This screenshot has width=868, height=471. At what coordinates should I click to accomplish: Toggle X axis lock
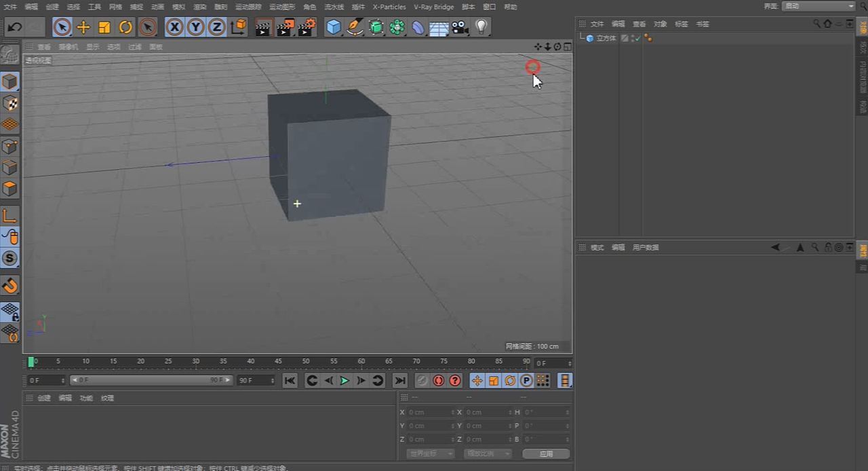coord(175,27)
